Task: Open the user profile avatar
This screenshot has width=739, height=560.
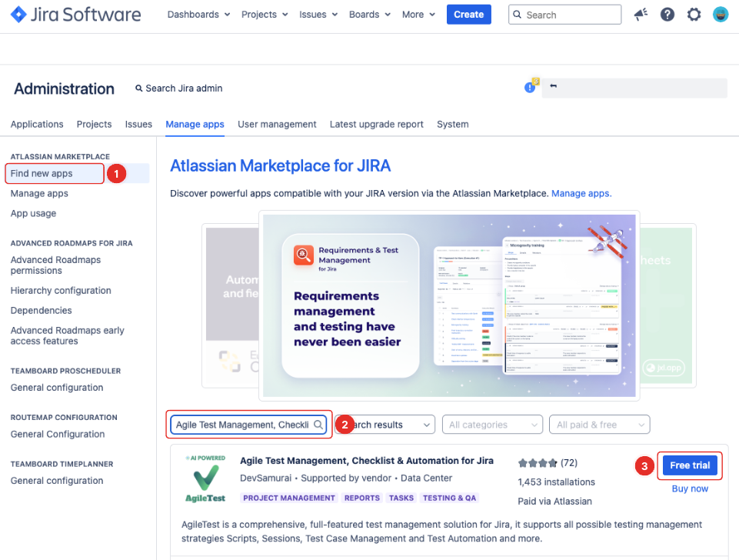Action: [720, 15]
